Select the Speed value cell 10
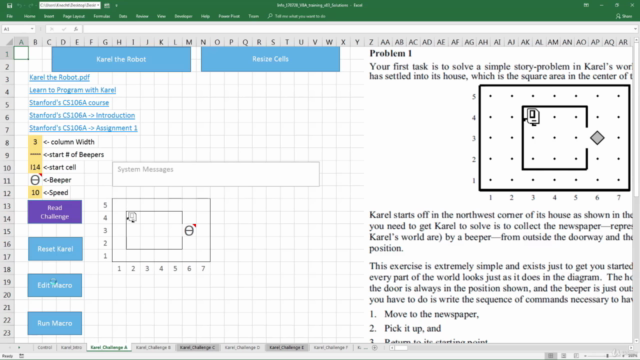 tap(35, 193)
